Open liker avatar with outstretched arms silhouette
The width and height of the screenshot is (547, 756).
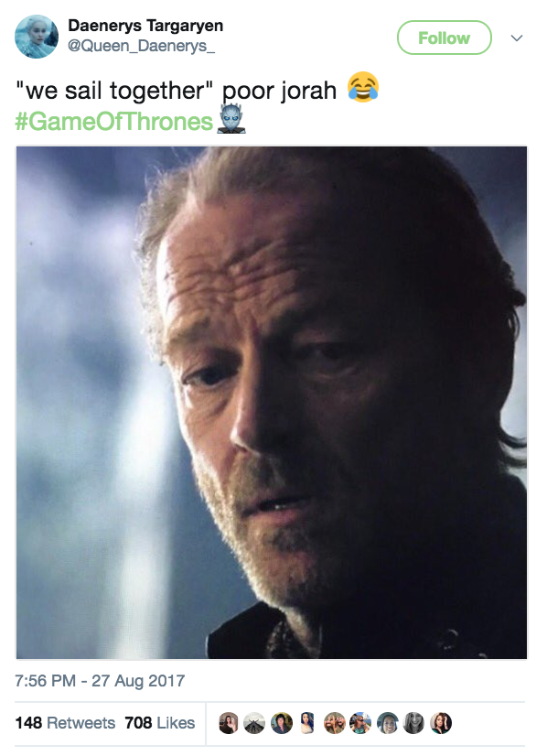[255, 723]
